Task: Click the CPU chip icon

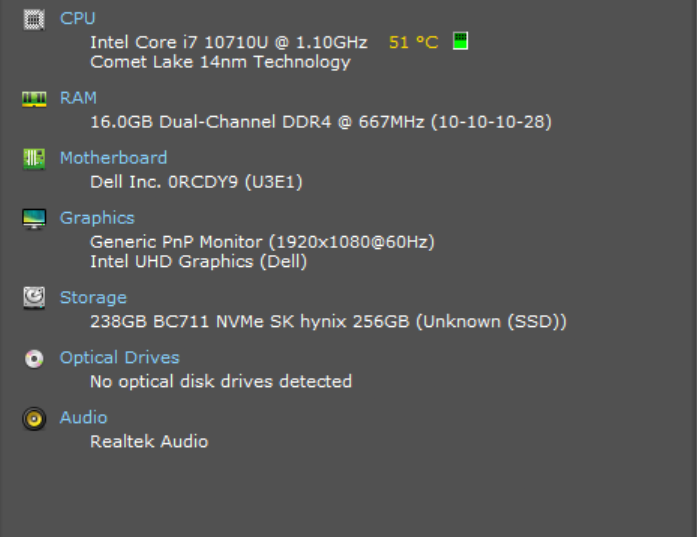Action: [34, 18]
